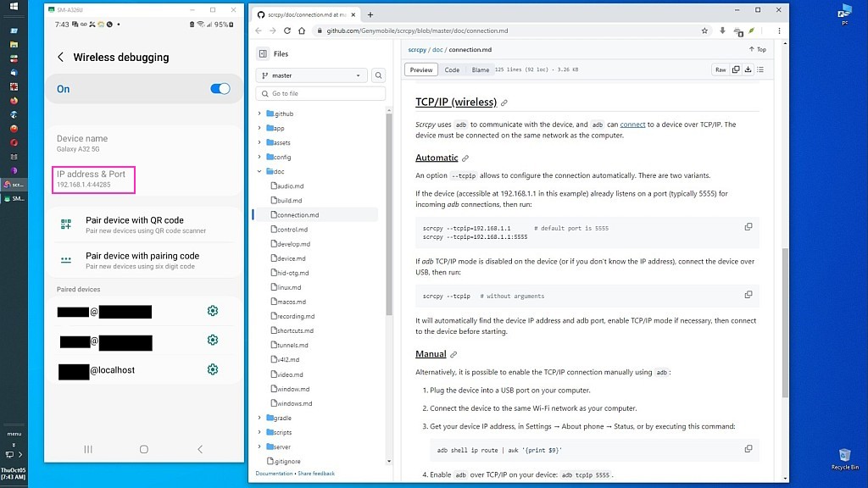Viewport: 868px width, 488px height.
Task: Collapse the Files side panel icon
Action: (x=263, y=53)
